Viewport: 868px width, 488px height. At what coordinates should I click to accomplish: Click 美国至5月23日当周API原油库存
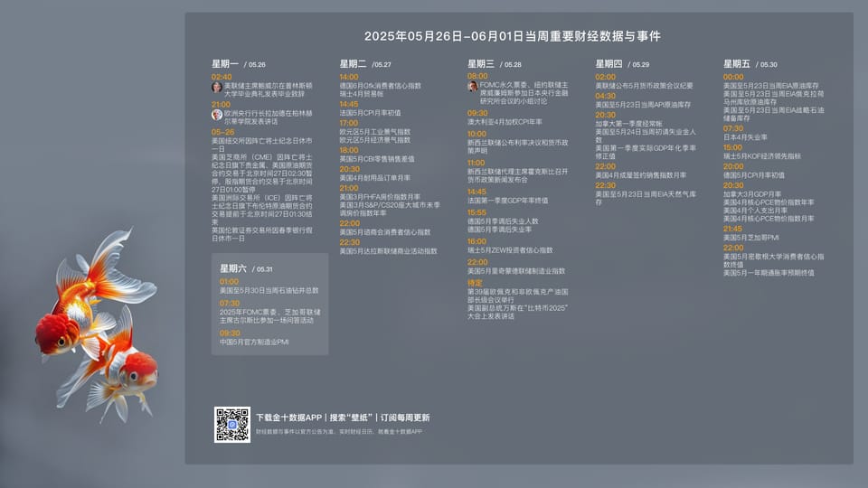(643, 105)
